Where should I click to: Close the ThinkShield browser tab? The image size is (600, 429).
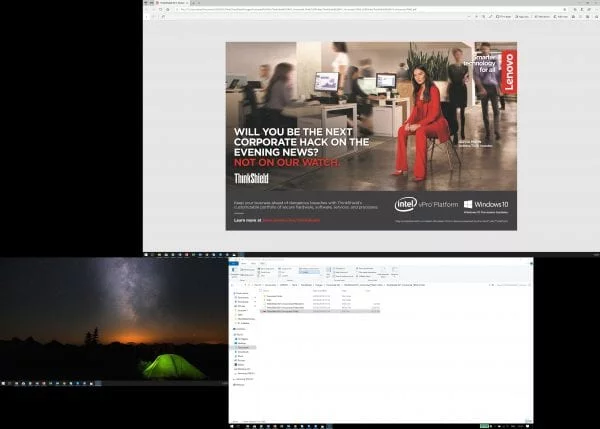coord(187,3)
